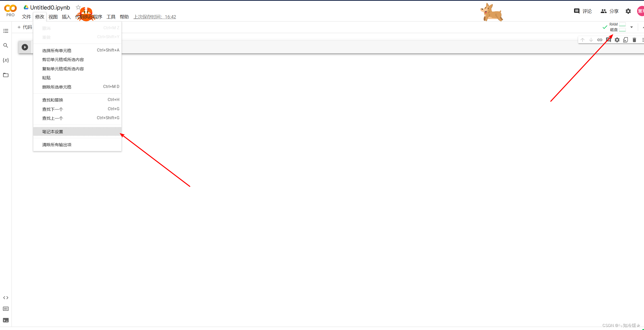Screen dimensions: 644x330
Task: Select the variables panel icon
Action: 6,60
